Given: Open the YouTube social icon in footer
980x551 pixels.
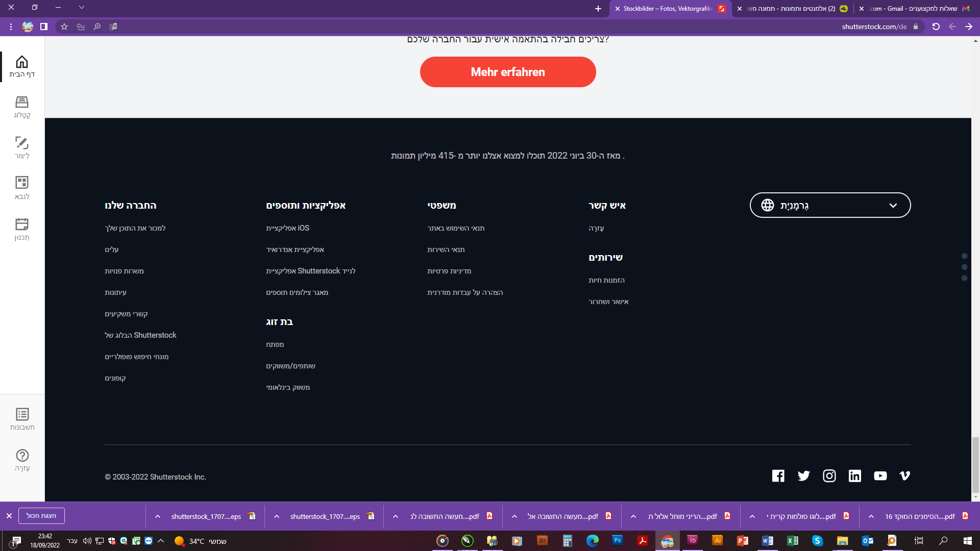Looking at the screenshot, I should point(880,476).
